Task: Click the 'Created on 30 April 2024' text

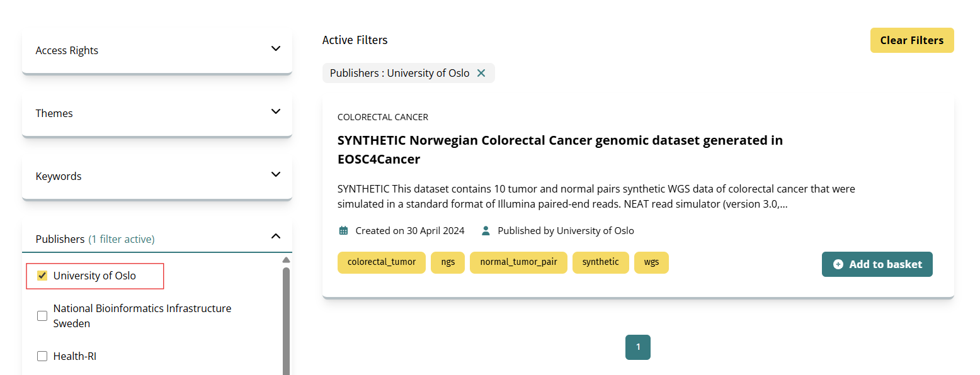Action: [410, 231]
